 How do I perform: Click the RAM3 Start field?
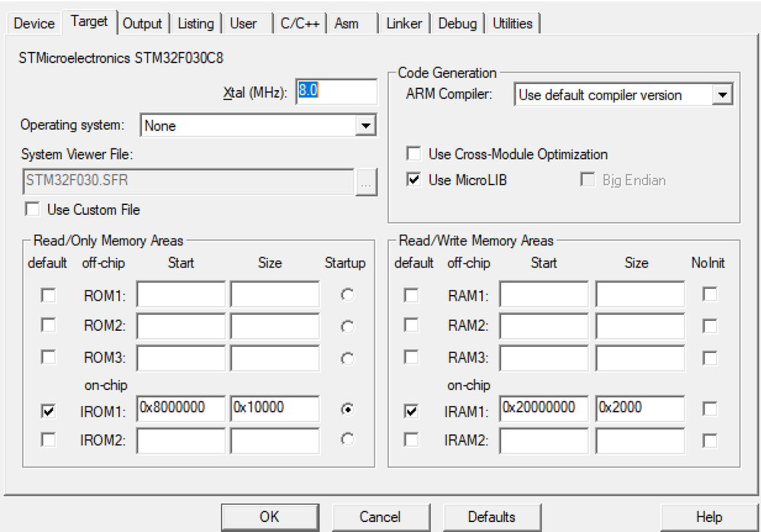[544, 358]
